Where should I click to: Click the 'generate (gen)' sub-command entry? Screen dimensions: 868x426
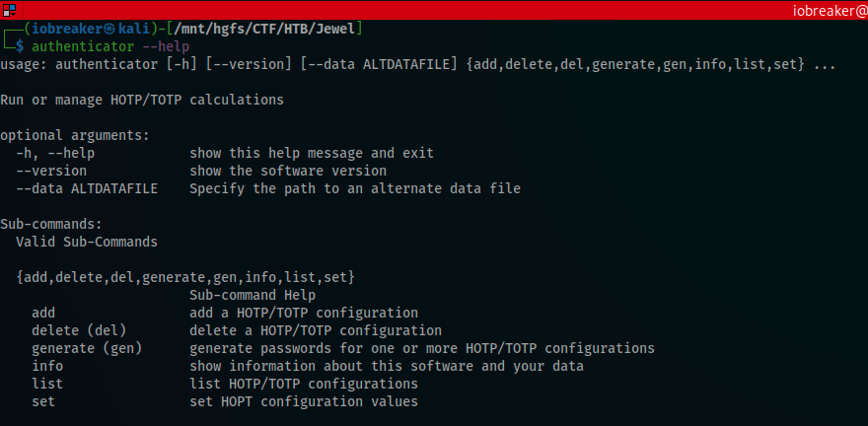click(x=87, y=348)
